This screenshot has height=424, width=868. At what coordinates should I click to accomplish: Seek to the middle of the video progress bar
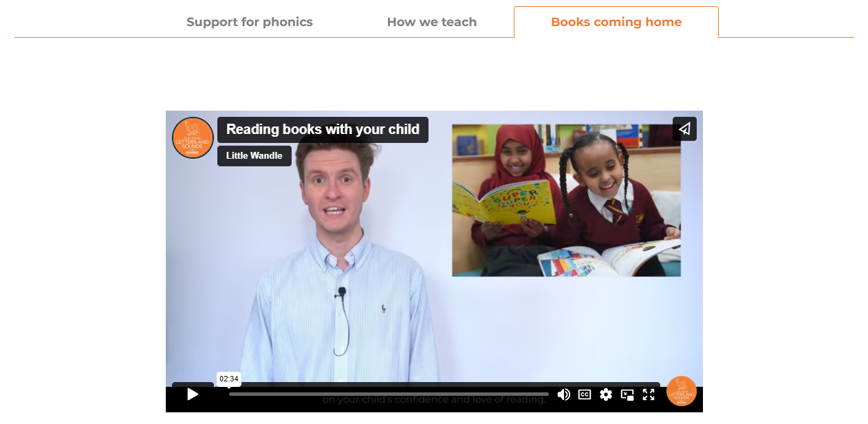(x=389, y=394)
